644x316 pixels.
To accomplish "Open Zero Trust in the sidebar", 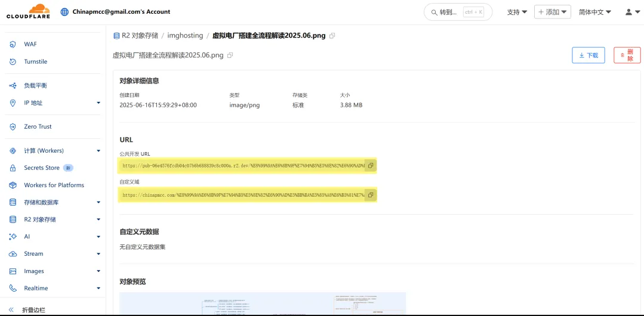I will 38,127.
